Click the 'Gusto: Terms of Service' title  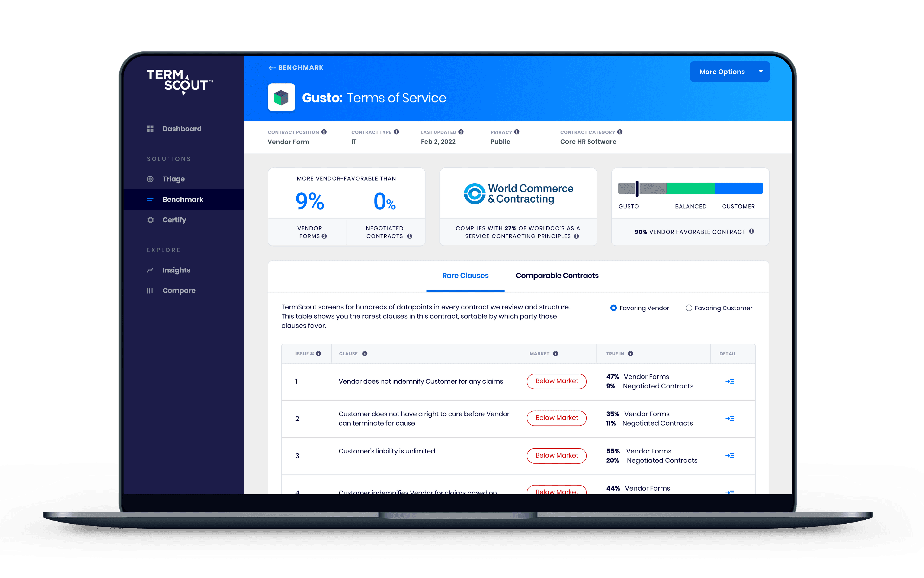(374, 98)
